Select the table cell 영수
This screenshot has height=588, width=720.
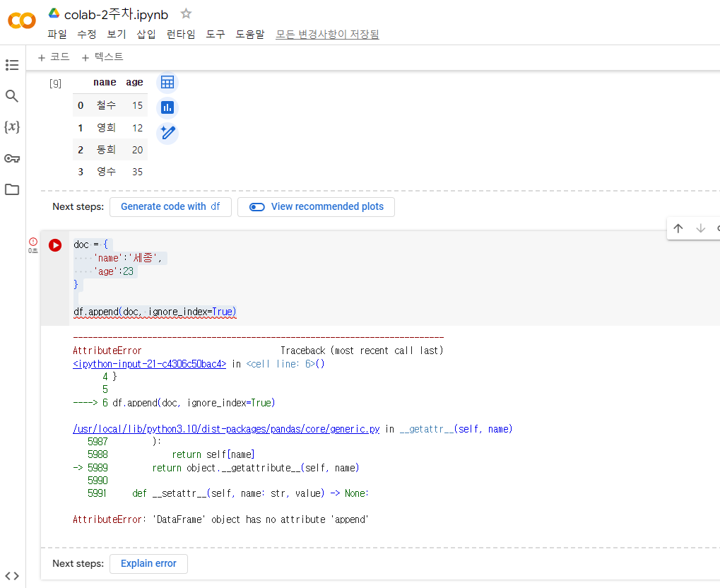coord(106,171)
